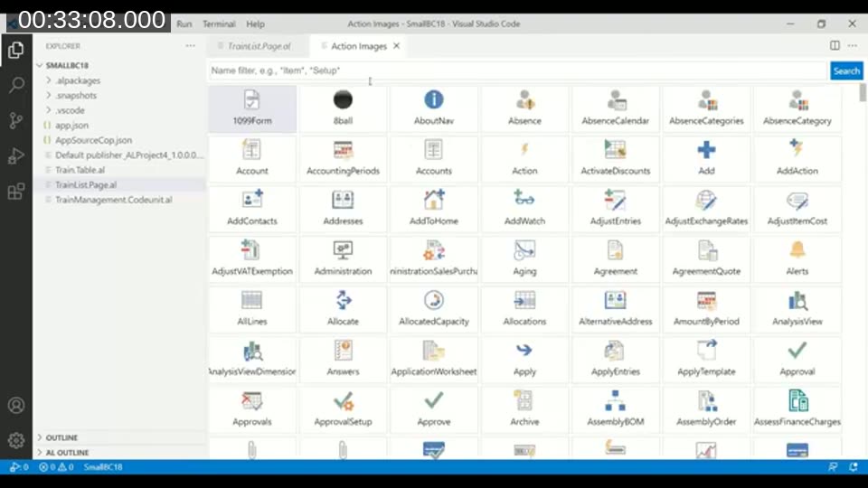The height and width of the screenshot is (488, 868).
Task: Select the AbsenceCategories action image
Action: (706, 109)
